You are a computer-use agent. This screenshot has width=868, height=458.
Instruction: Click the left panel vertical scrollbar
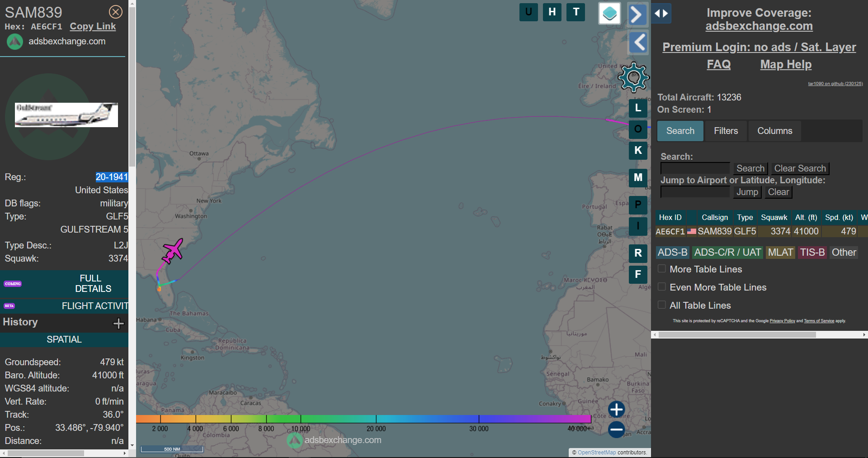pos(132,86)
